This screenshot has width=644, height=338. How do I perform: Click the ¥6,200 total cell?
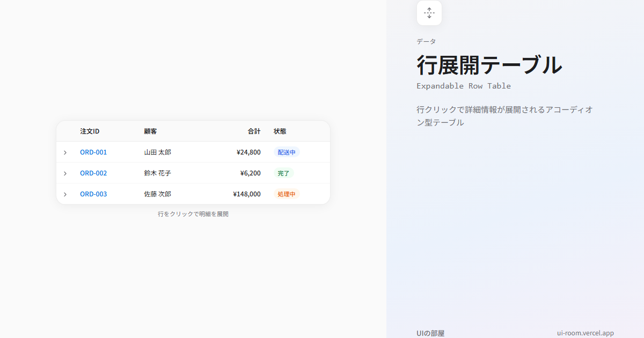pyautogui.click(x=251, y=173)
